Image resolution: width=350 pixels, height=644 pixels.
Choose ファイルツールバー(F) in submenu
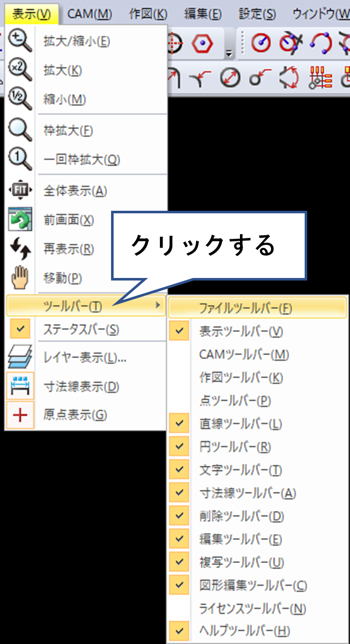(x=258, y=308)
